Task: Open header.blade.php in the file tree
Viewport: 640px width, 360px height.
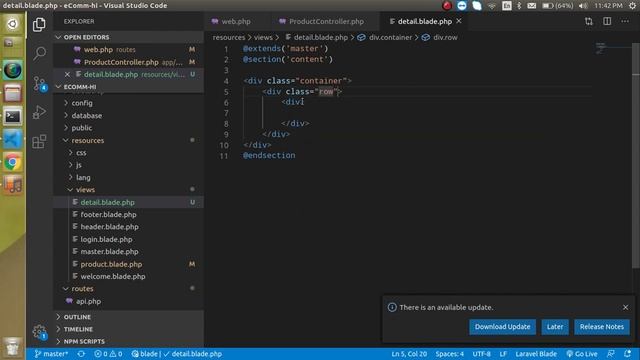Action: 129,227
